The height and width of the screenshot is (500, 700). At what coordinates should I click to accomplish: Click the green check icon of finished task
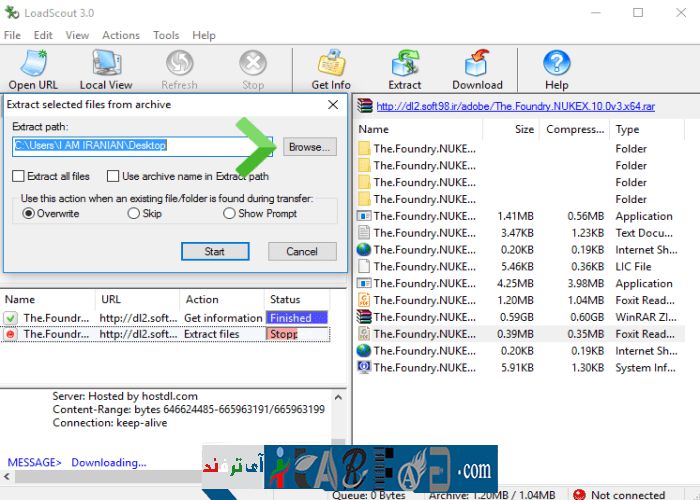tap(11, 318)
